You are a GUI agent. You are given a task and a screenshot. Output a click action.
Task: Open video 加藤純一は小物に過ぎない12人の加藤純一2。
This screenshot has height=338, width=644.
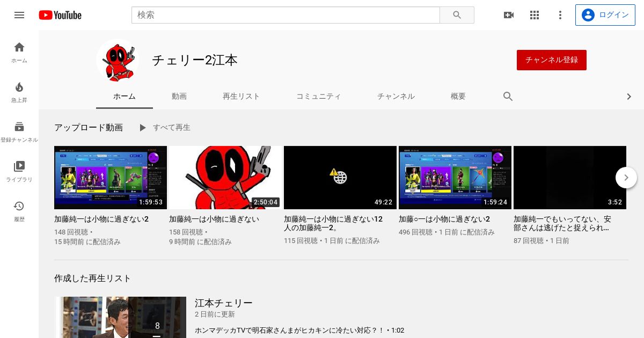[333, 224]
